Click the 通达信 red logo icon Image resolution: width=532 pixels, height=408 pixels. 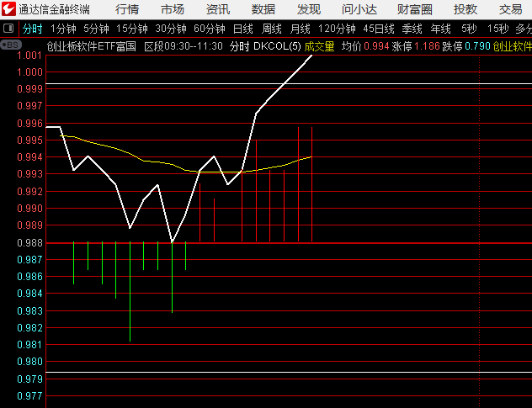(8, 8)
